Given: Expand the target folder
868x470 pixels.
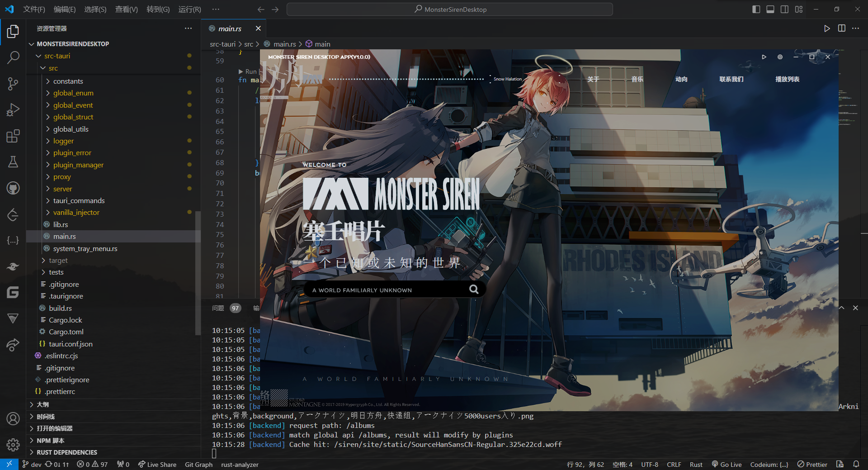Looking at the screenshot, I should pyautogui.click(x=58, y=261).
